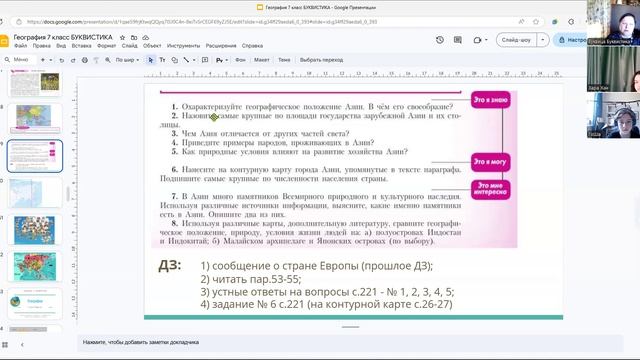This screenshot has width=640, height=360.
Task: Select the line tool
Action: pyautogui.click(x=186, y=60)
